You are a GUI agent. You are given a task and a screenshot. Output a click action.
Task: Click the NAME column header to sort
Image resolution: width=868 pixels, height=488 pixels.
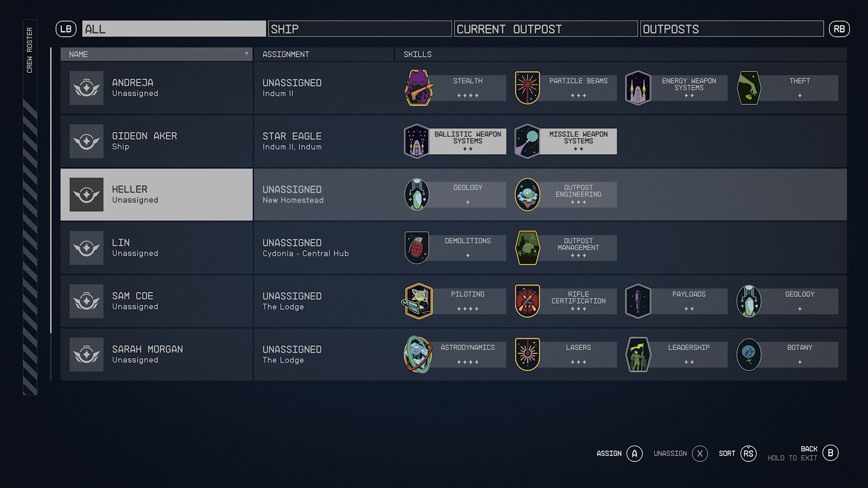pyautogui.click(x=157, y=55)
